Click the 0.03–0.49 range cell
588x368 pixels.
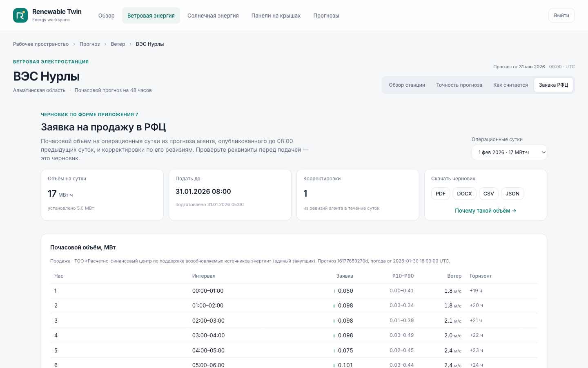(x=402, y=335)
